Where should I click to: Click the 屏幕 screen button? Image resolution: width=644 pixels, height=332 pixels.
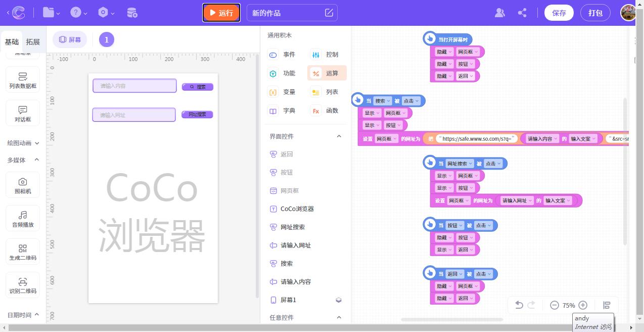point(70,39)
